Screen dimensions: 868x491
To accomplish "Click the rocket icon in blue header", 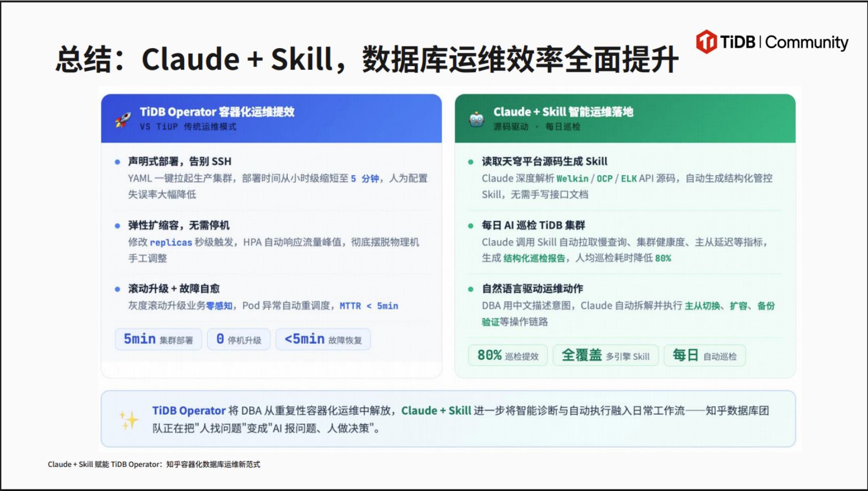I will tap(123, 119).
